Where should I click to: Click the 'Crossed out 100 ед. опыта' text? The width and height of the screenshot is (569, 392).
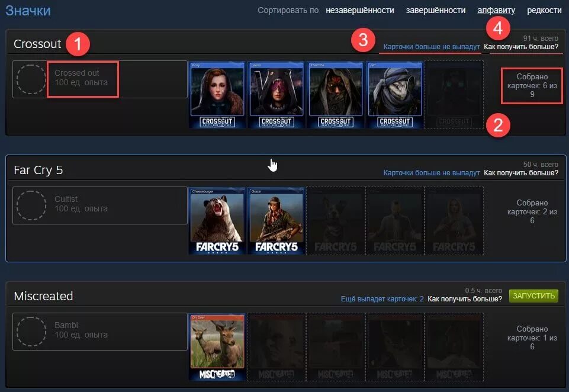(81, 78)
